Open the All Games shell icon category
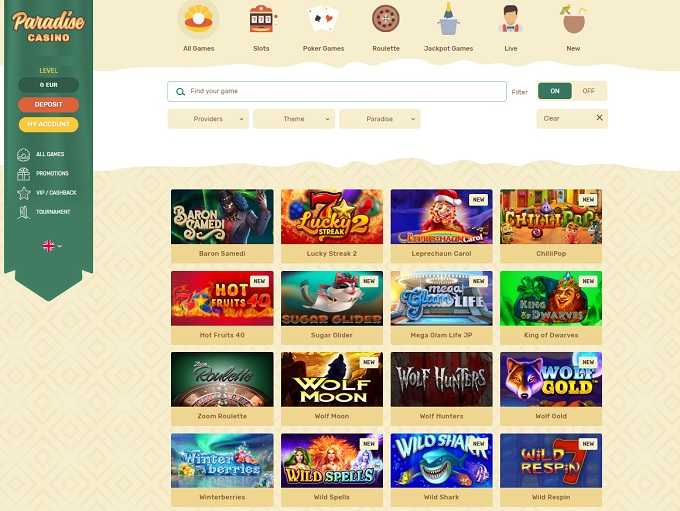The height and width of the screenshot is (511, 680). coord(198,19)
